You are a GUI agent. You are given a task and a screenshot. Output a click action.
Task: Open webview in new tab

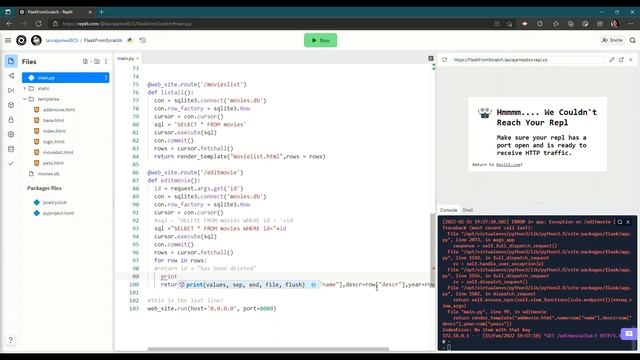(621, 60)
